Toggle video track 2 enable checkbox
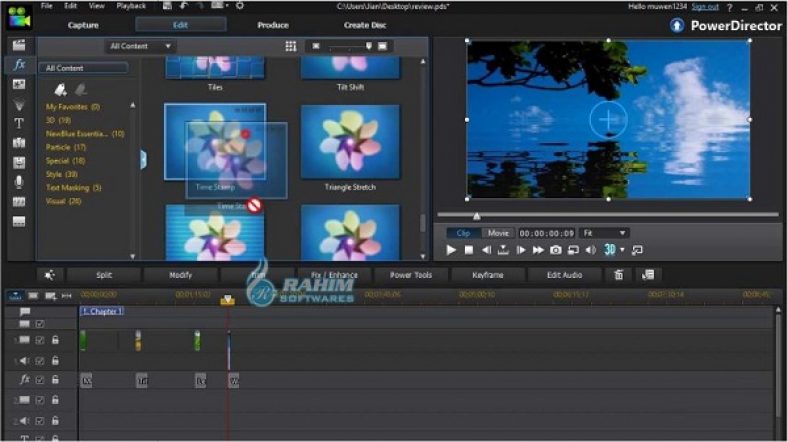 [40, 400]
